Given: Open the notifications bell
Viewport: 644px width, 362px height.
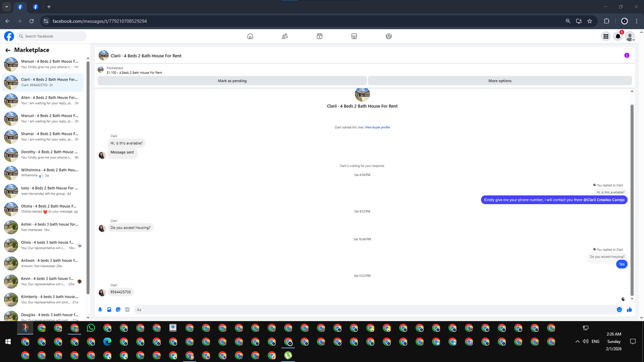Looking at the screenshot, I should pyautogui.click(x=618, y=36).
